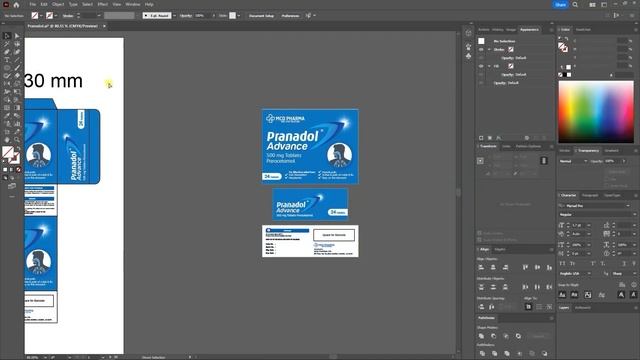Toggle All Caps in Character panel
This screenshot has height=360, width=640.
[x=562, y=264]
